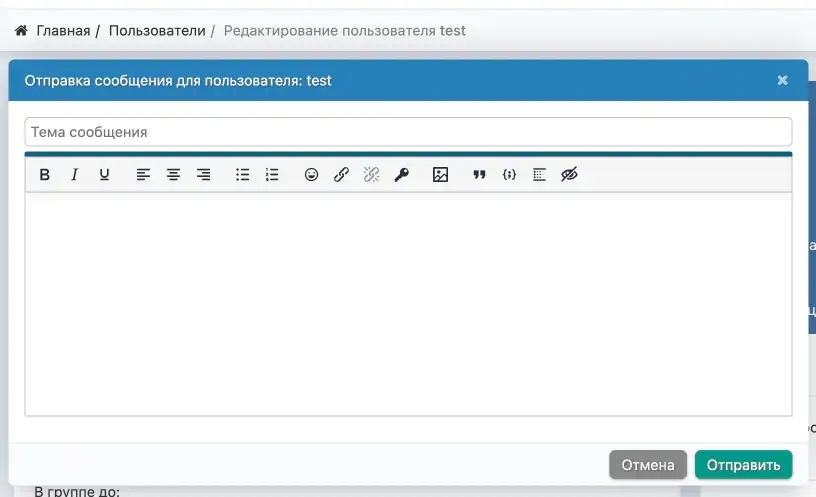Screen dimensions: 816x497
Task: Underline the selected text
Action: (104, 174)
